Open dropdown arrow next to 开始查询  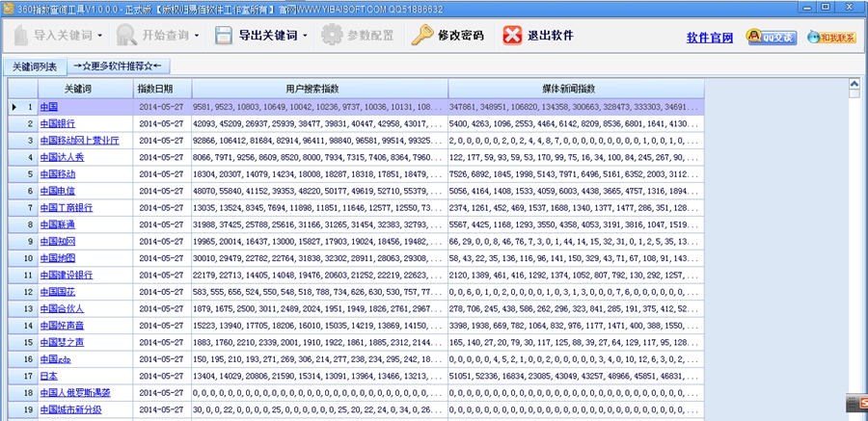point(197,36)
